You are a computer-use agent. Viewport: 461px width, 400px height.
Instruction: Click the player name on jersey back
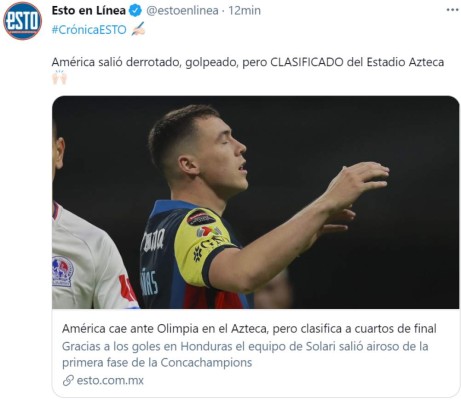[149, 283]
